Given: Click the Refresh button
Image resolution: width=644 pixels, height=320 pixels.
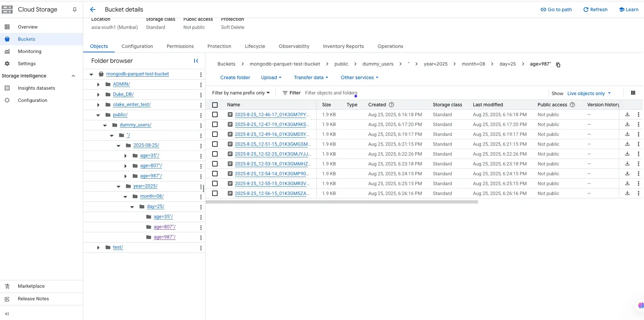Looking at the screenshot, I should click(595, 10).
